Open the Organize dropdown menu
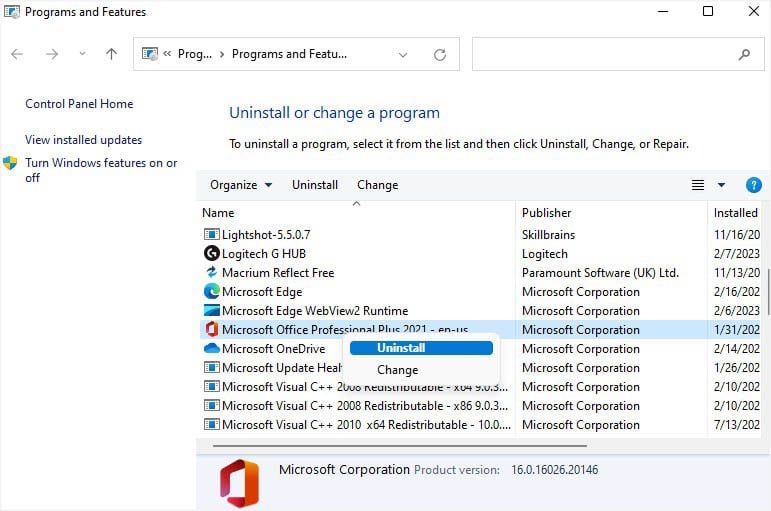 point(241,185)
